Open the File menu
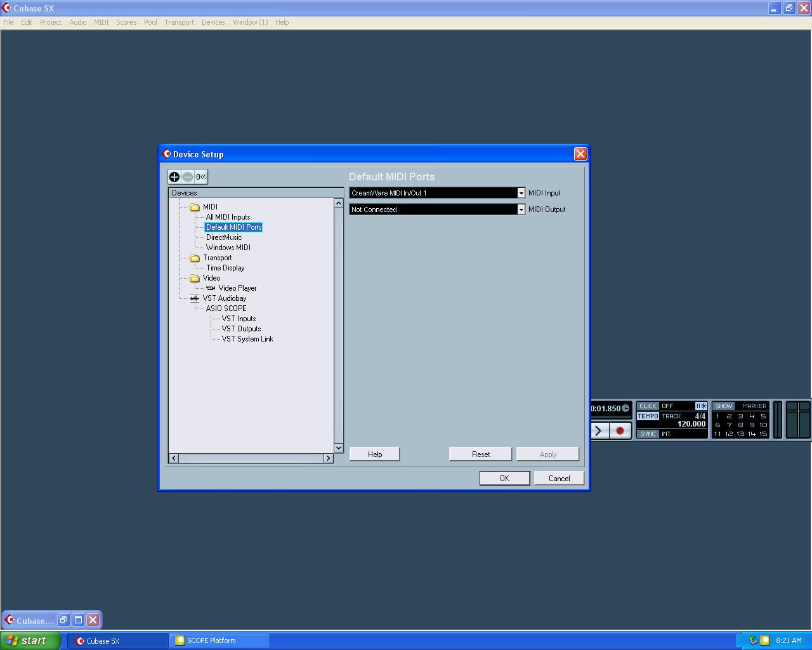This screenshot has width=812, height=650. 8,22
